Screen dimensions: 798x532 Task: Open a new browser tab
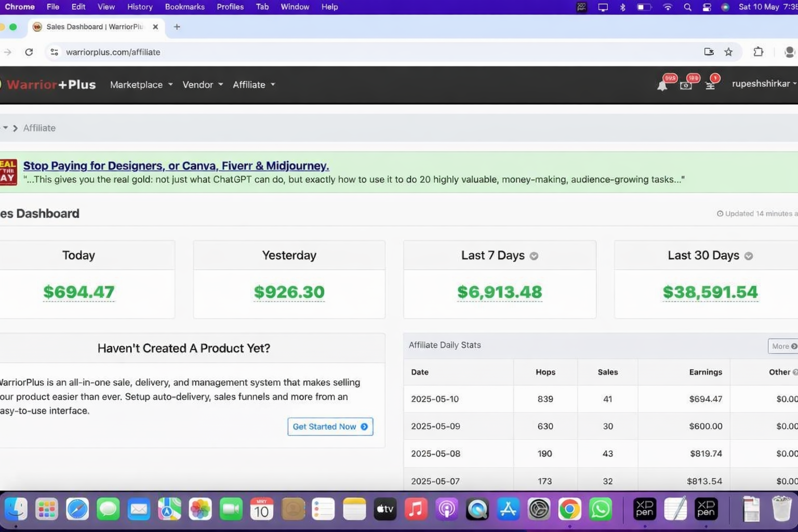[177, 27]
